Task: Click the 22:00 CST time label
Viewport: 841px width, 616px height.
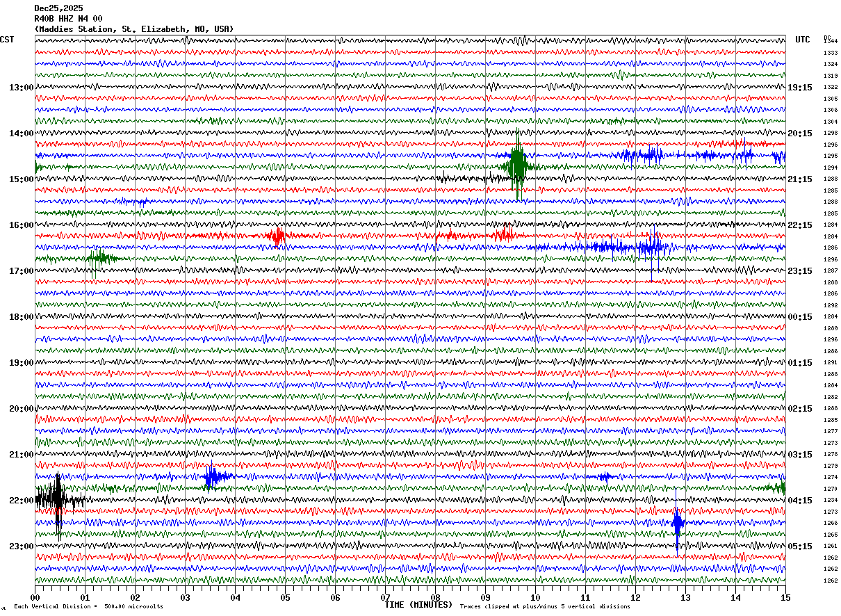Action: coord(21,501)
